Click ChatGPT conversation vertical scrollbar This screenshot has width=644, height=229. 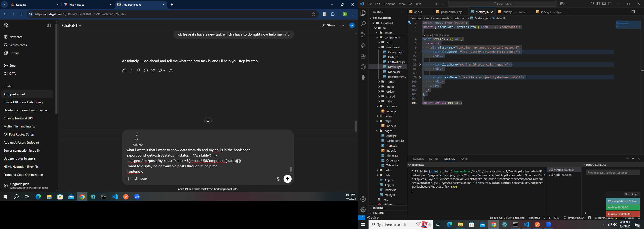coord(356,127)
